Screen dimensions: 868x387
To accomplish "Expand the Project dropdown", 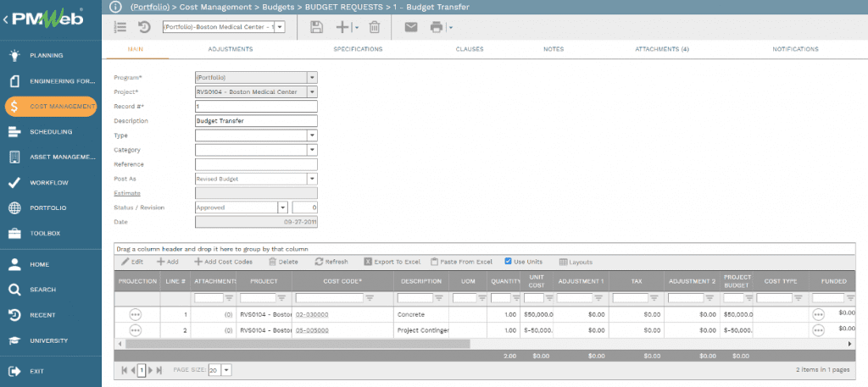I will pyautogui.click(x=312, y=91).
